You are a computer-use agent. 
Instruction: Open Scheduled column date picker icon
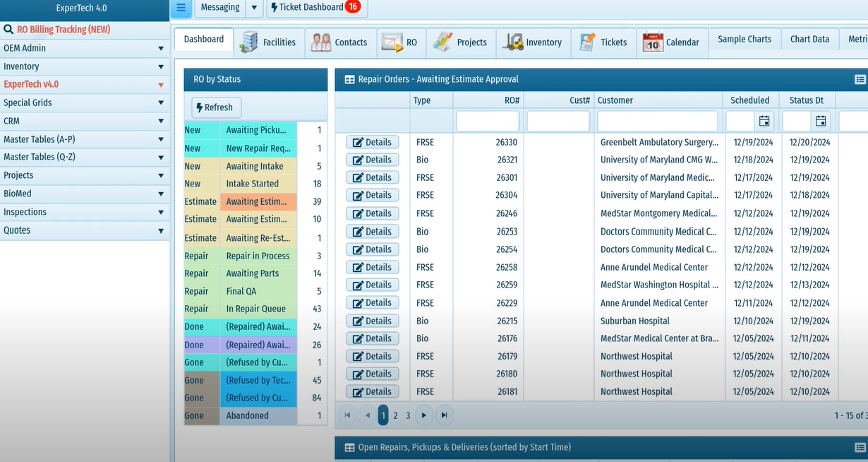pos(764,121)
